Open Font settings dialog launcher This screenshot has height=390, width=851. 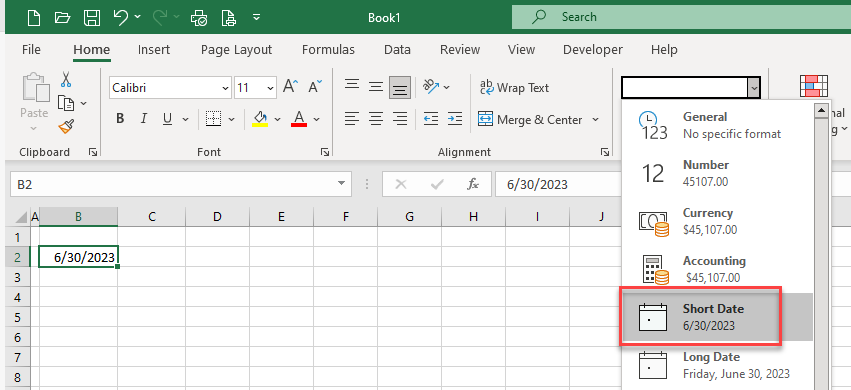pos(325,153)
